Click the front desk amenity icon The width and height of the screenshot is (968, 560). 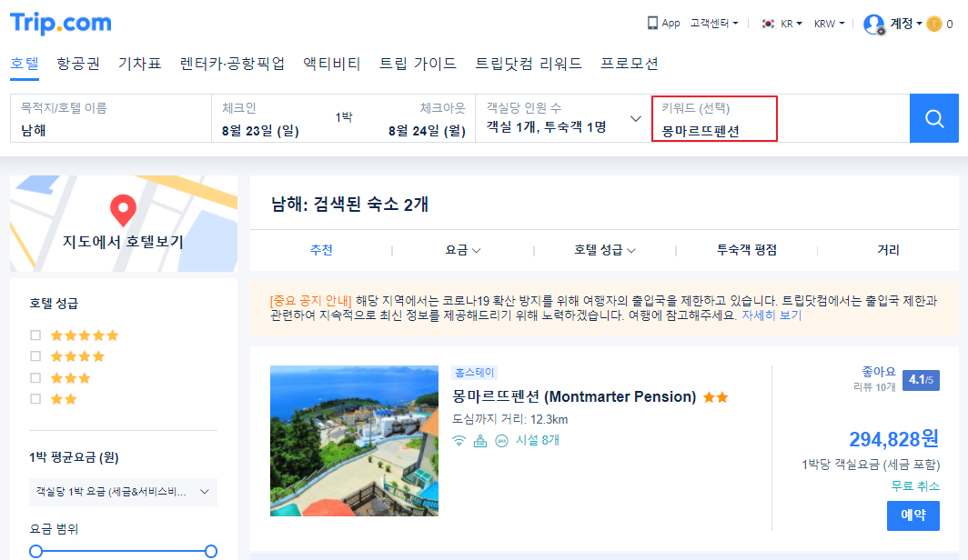(x=480, y=440)
